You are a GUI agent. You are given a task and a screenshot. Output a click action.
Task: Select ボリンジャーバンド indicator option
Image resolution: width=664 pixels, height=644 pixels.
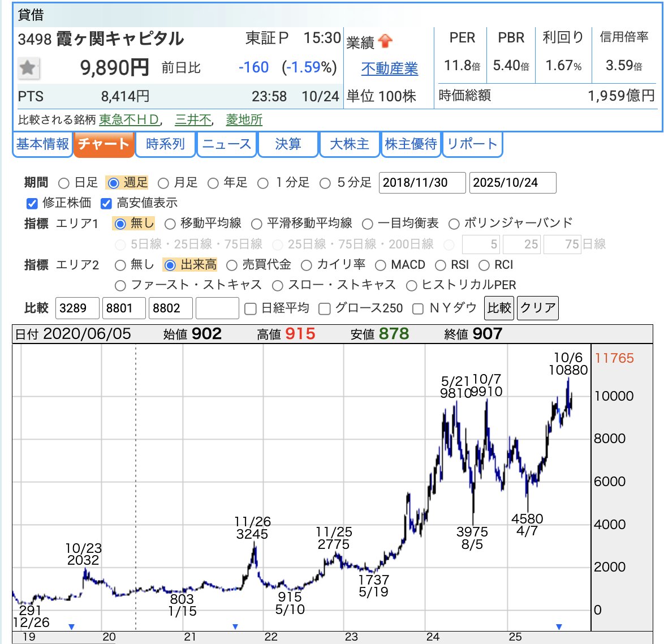point(453,223)
